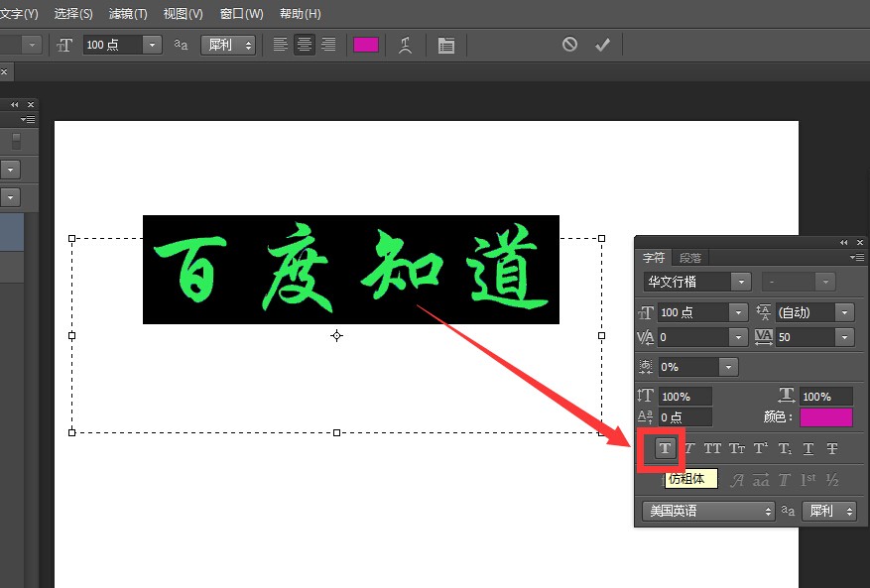Click the Character panel 100 点 size field

pos(694,313)
